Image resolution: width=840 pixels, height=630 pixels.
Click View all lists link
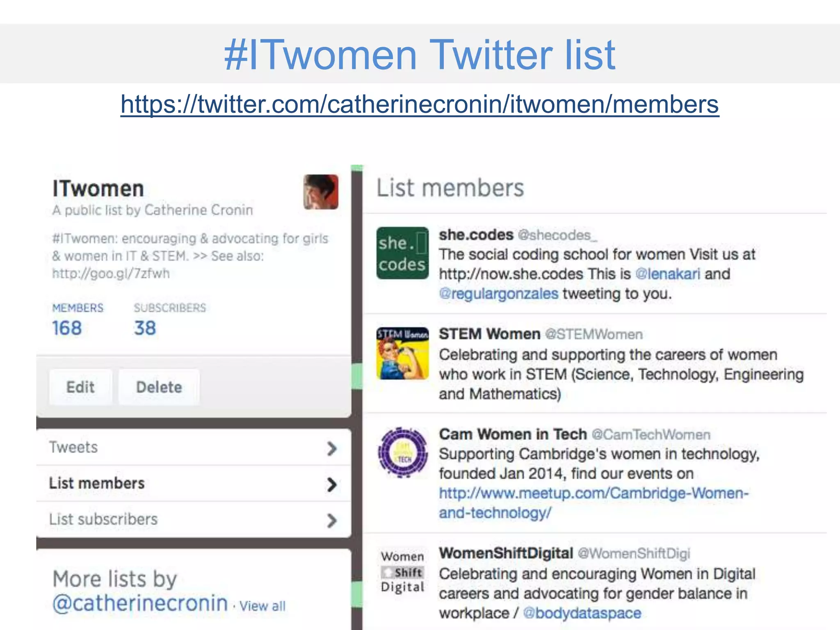click(262, 606)
